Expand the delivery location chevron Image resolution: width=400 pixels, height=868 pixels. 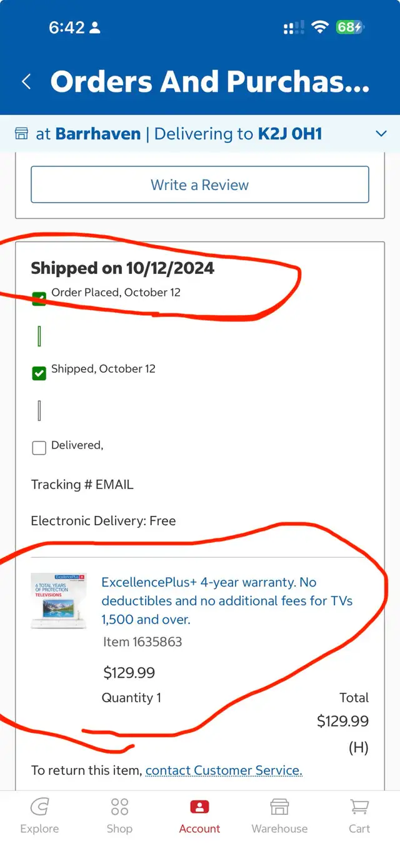click(x=381, y=133)
